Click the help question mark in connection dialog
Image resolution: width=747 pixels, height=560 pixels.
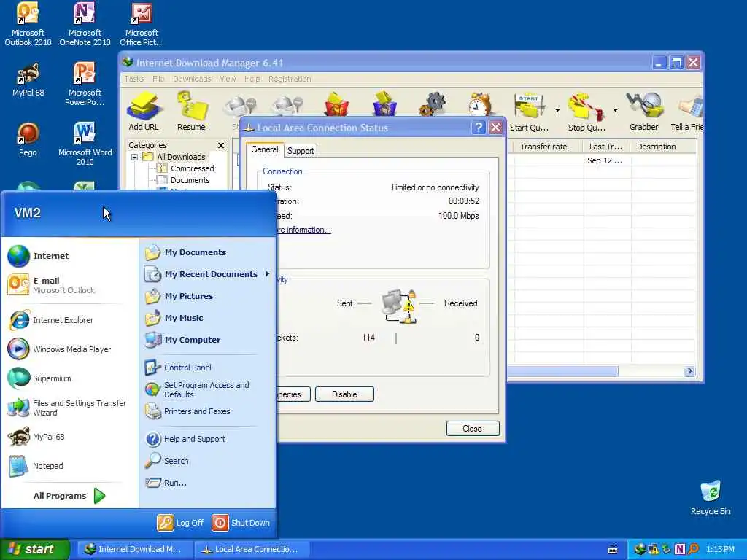point(479,127)
